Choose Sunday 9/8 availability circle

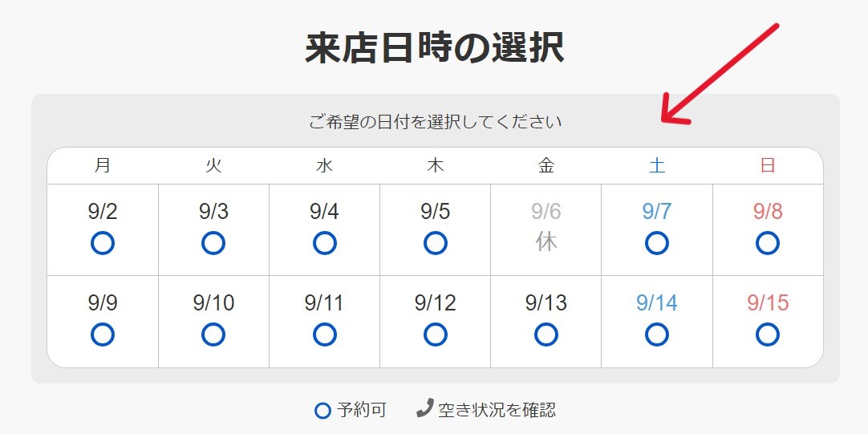tap(767, 242)
